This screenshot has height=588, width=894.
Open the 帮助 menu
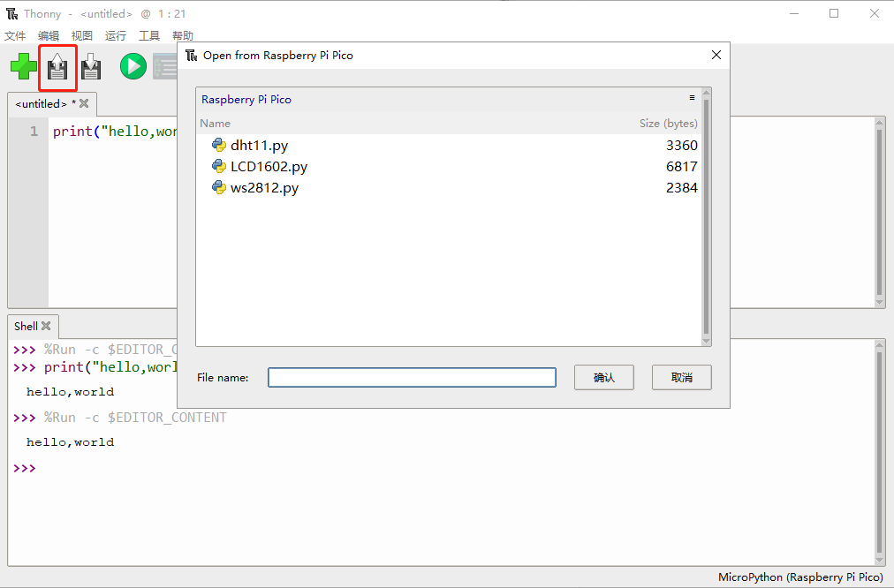tap(183, 36)
